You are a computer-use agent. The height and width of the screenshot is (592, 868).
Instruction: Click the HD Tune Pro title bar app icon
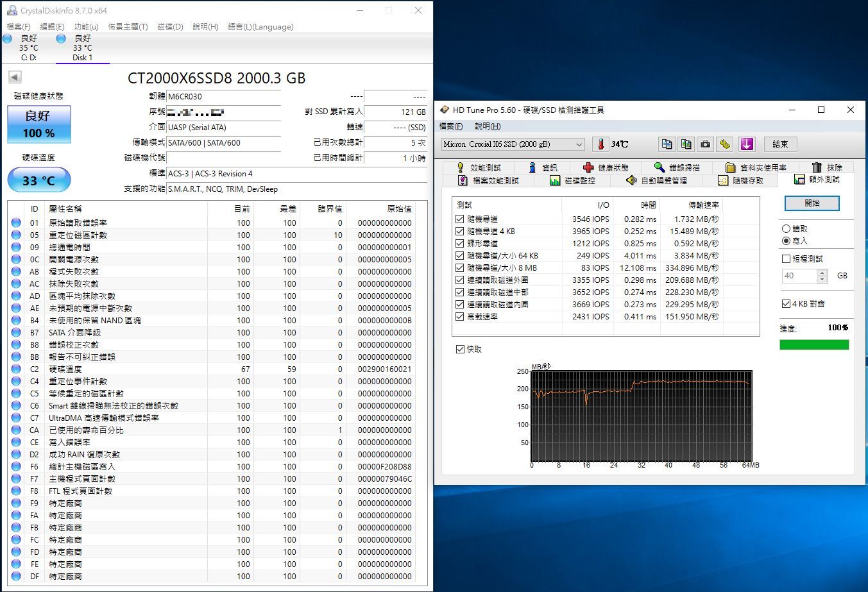coord(444,110)
